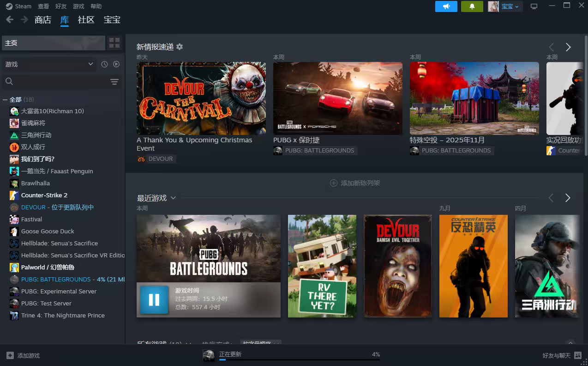The image size is (588, 366).
Task: Open 新情报速递 settings gear
Action: 180,47
